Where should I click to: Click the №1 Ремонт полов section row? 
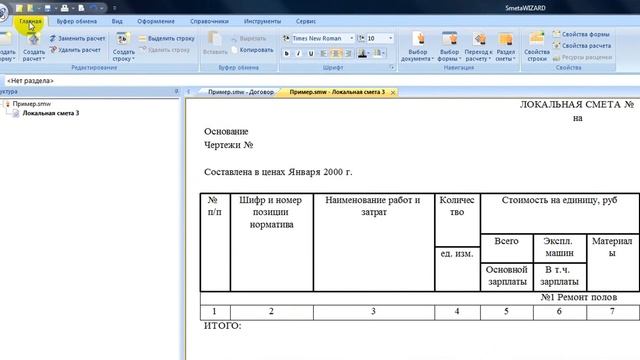420,298
